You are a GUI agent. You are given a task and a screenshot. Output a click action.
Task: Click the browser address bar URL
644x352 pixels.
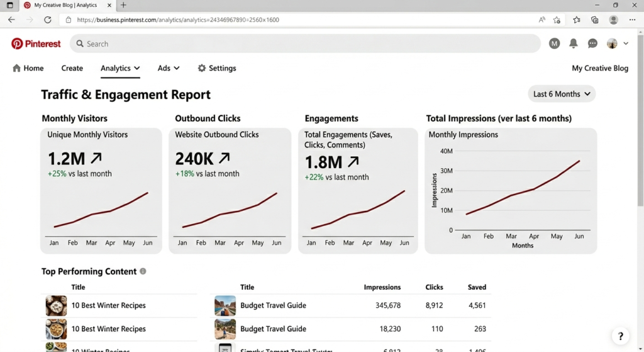(178, 20)
